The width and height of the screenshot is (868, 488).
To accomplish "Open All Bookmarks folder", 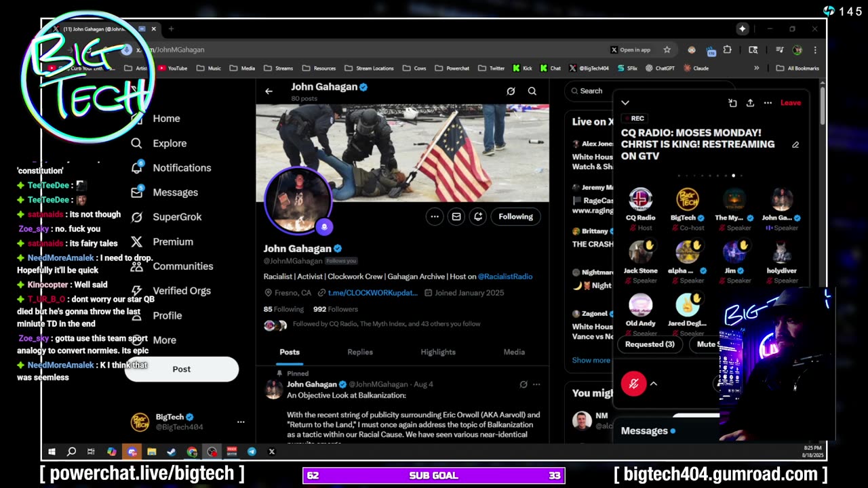I will pos(797,68).
